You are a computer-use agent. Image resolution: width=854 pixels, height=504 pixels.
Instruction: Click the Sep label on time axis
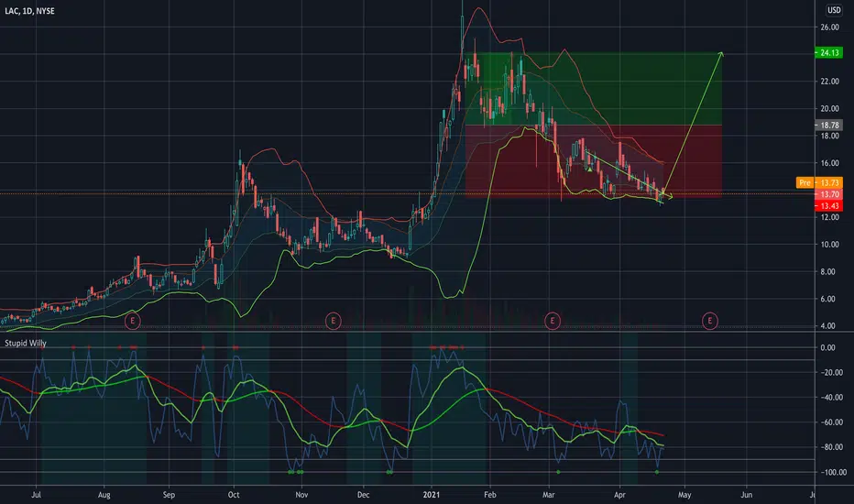click(x=169, y=495)
